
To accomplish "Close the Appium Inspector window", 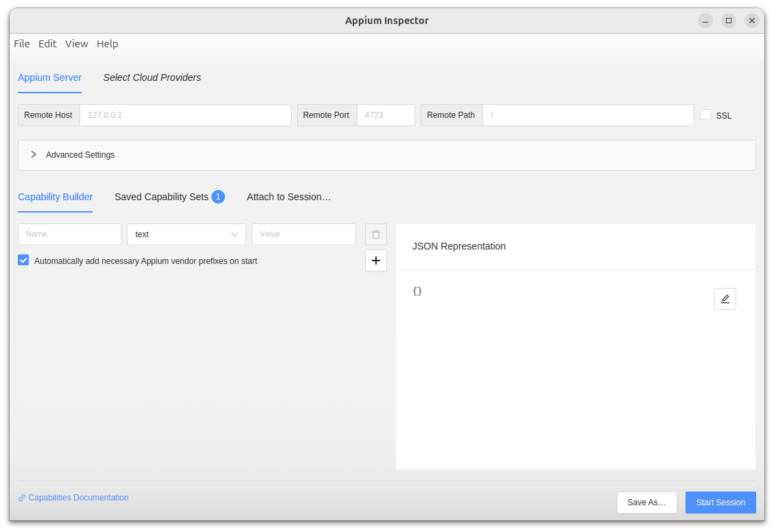I will click(x=751, y=21).
